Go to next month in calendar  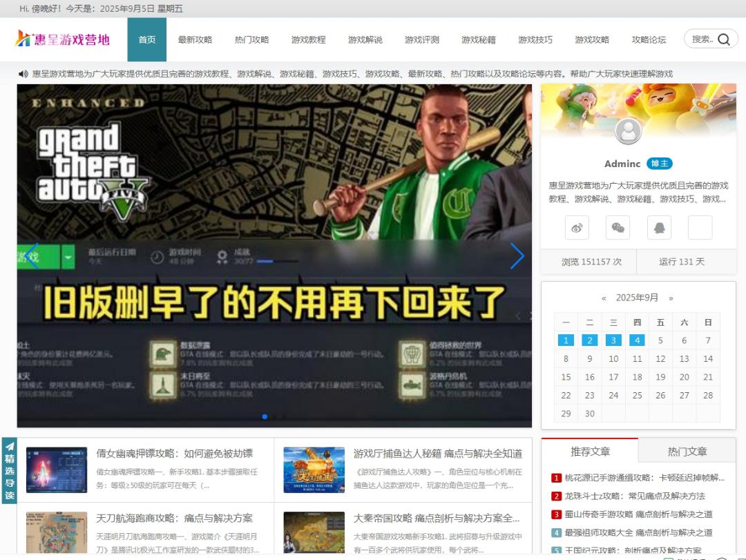click(x=671, y=298)
